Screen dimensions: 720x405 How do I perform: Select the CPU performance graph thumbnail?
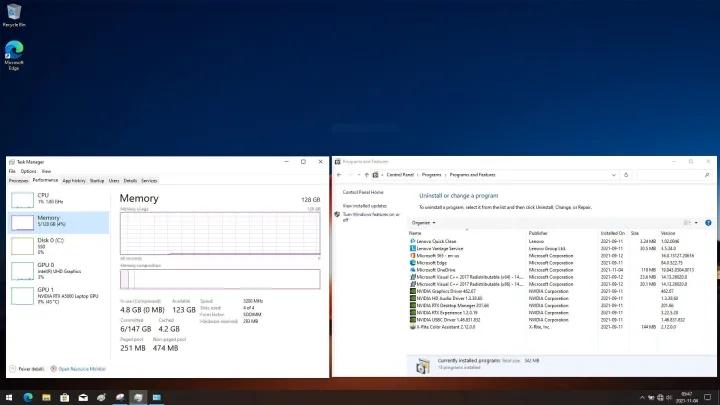[22, 200]
